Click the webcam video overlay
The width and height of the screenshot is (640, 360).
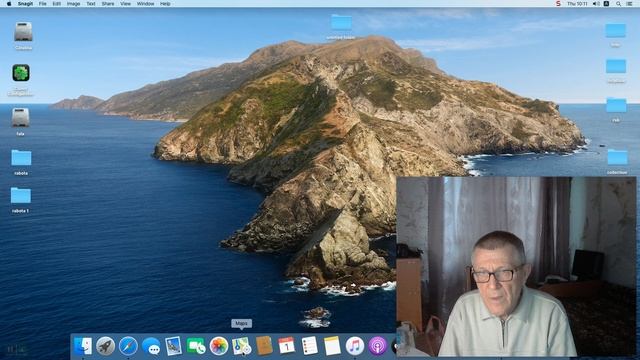pyautogui.click(x=516, y=267)
